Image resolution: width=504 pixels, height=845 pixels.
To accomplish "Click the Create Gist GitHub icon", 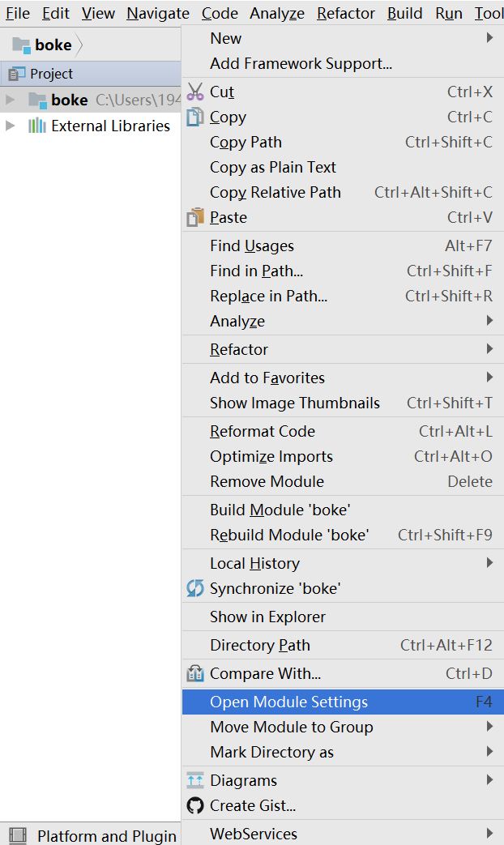I will pos(195,805).
